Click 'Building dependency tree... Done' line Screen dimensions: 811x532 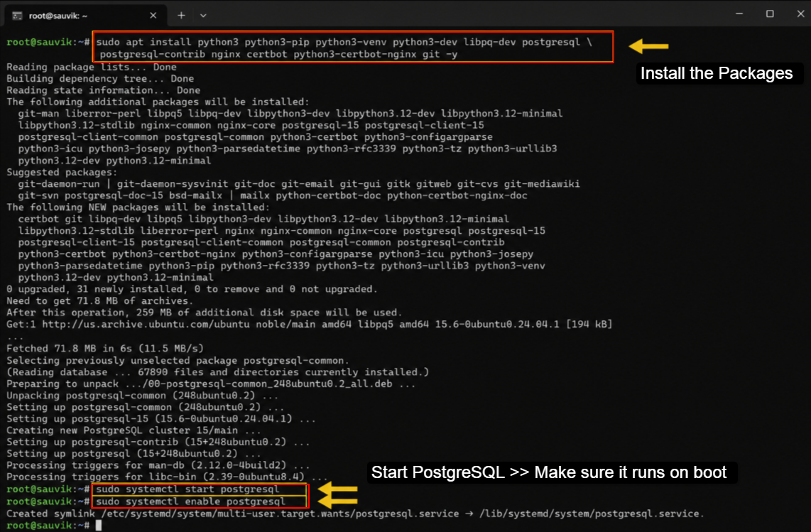point(100,79)
